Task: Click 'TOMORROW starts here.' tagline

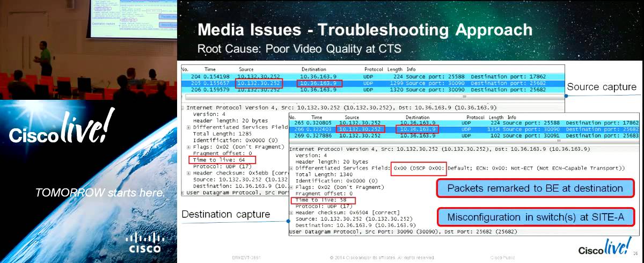Action: point(99,192)
